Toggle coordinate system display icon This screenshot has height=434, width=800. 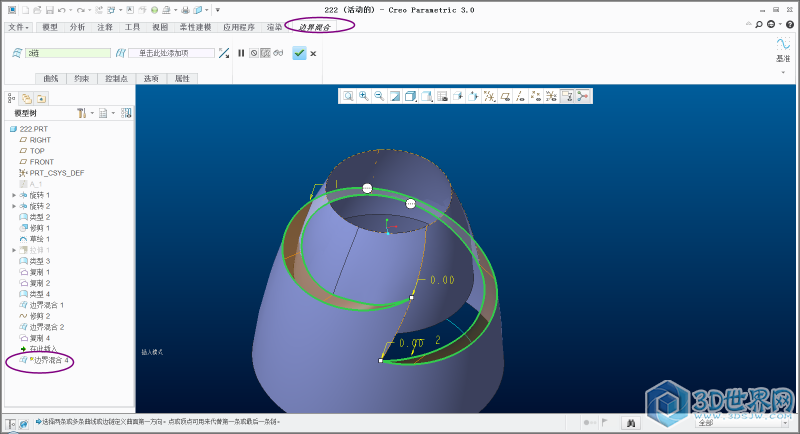pyautogui.click(x=551, y=96)
